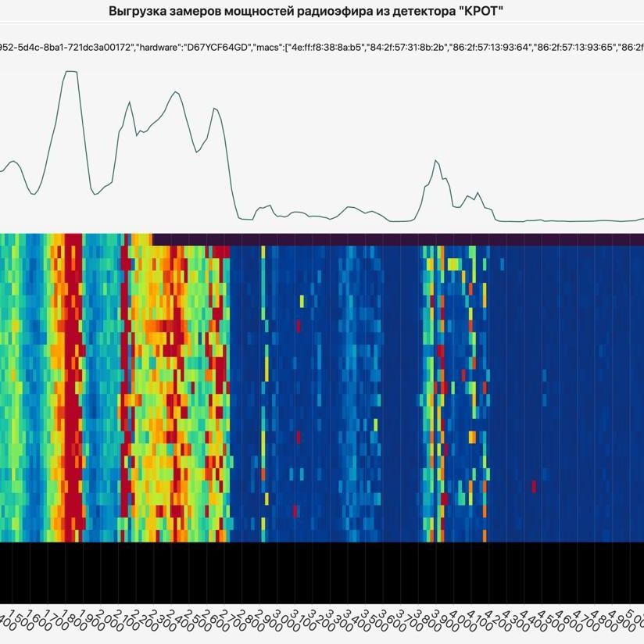Screen dimensions: 644x644
Task: Click the tallest flat-topped peak of the line graph
Action: pyautogui.click(x=70, y=71)
